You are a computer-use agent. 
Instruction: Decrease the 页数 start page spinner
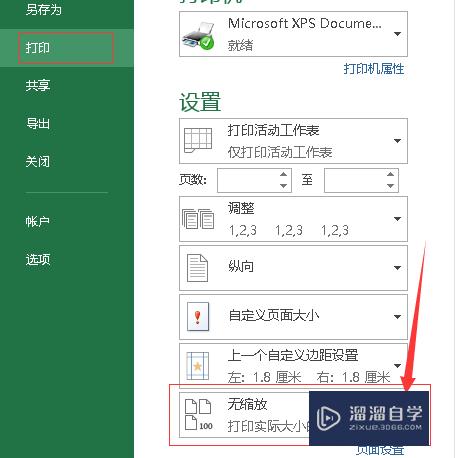click(284, 186)
